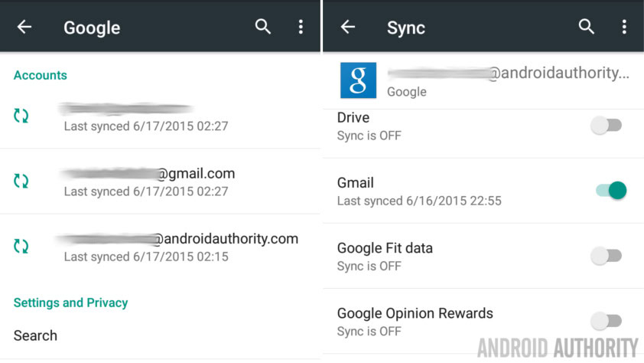Turn off Gmail sync switch

[x=611, y=191]
